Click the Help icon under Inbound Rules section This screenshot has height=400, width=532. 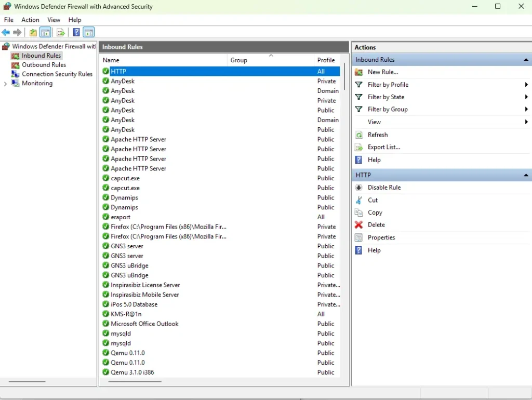click(358, 160)
